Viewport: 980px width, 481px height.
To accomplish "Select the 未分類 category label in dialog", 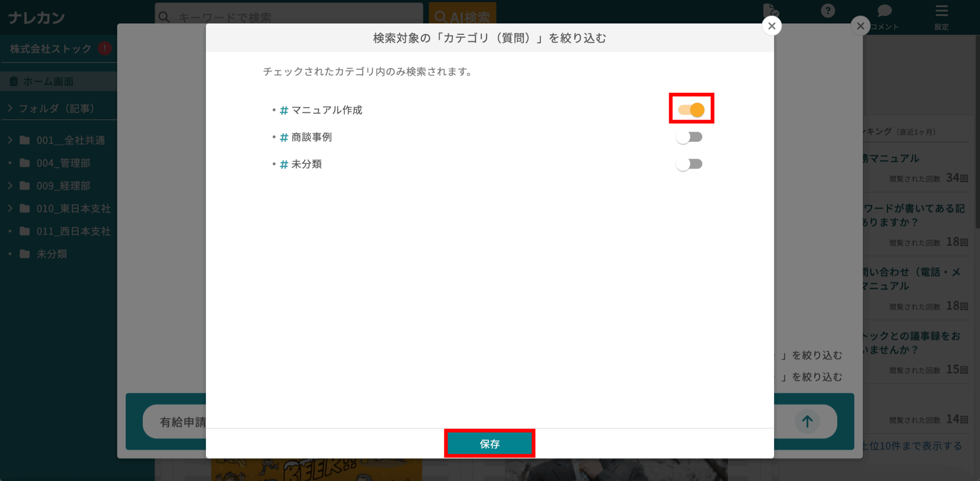I will pos(306,164).
